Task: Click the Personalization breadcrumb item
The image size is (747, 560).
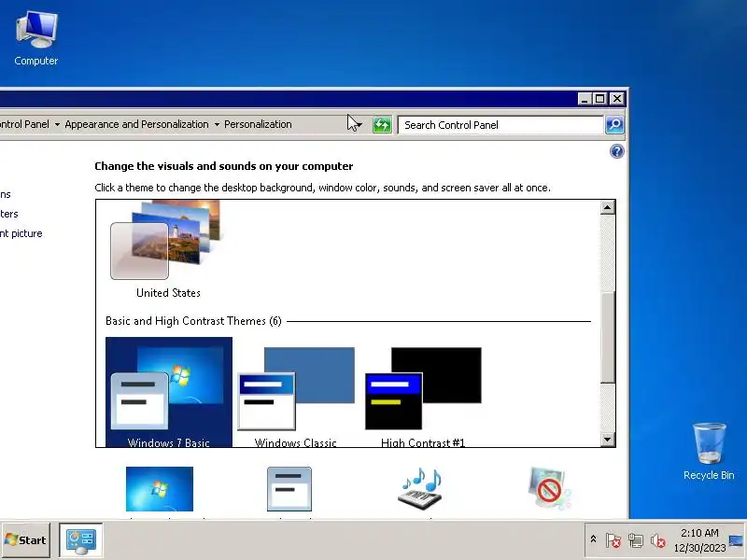Action: tap(258, 124)
